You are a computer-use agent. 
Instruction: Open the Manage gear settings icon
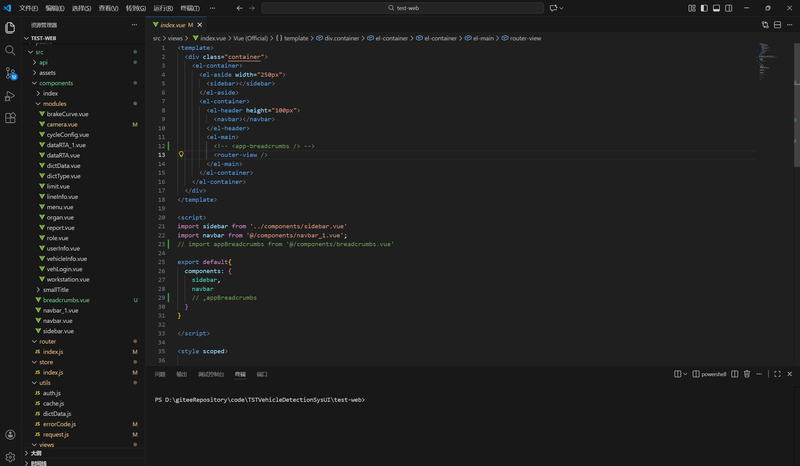(x=10, y=456)
